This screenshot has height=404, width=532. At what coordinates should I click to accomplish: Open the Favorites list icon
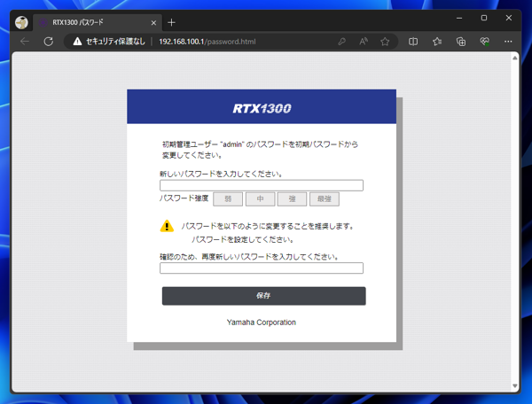click(x=437, y=42)
